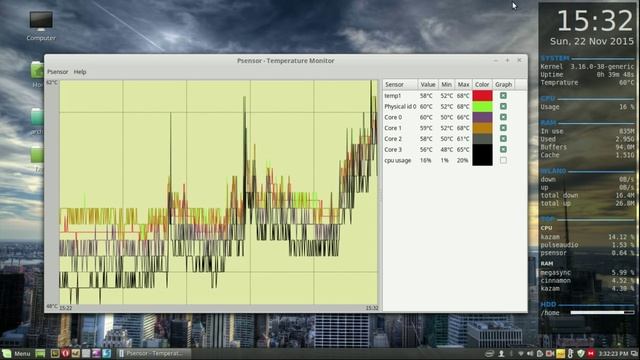
Task: Click the purple swatch for Core 0
Action: pyautogui.click(x=482, y=117)
